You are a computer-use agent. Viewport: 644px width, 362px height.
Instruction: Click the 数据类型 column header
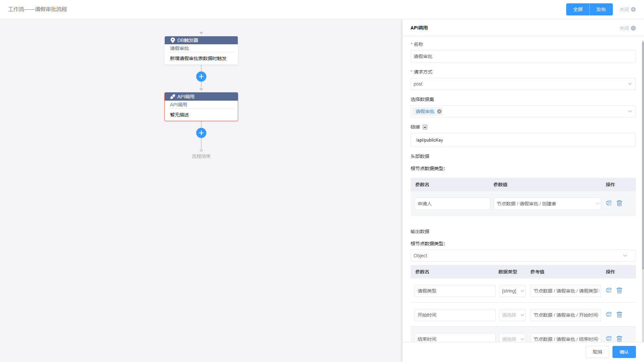tap(508, 272)
